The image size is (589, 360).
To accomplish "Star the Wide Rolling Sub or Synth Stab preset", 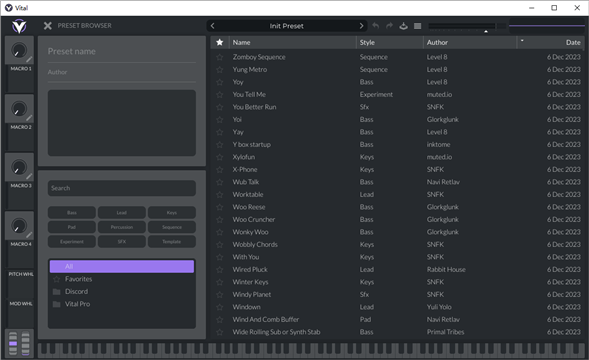I will pyautogui.click(x=220, y=332).
